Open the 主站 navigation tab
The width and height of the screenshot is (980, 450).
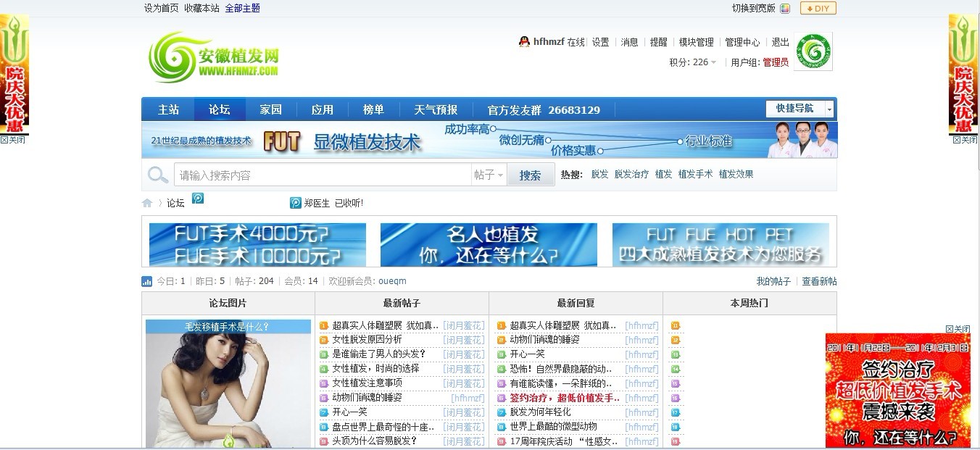(x=169, y=109)
